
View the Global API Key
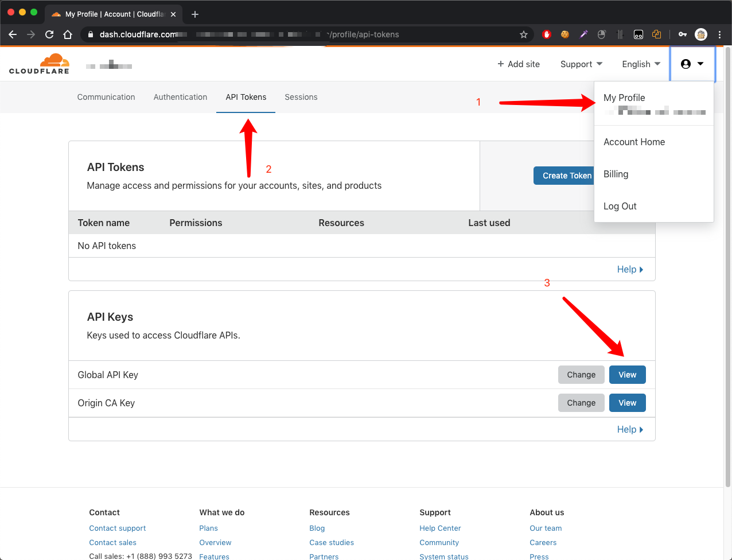[627, 375]
